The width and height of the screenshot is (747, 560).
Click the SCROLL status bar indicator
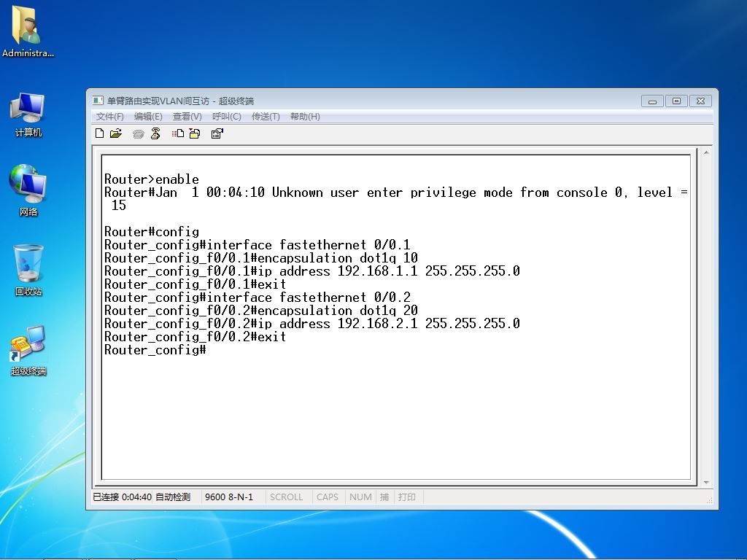coord(286,497)
